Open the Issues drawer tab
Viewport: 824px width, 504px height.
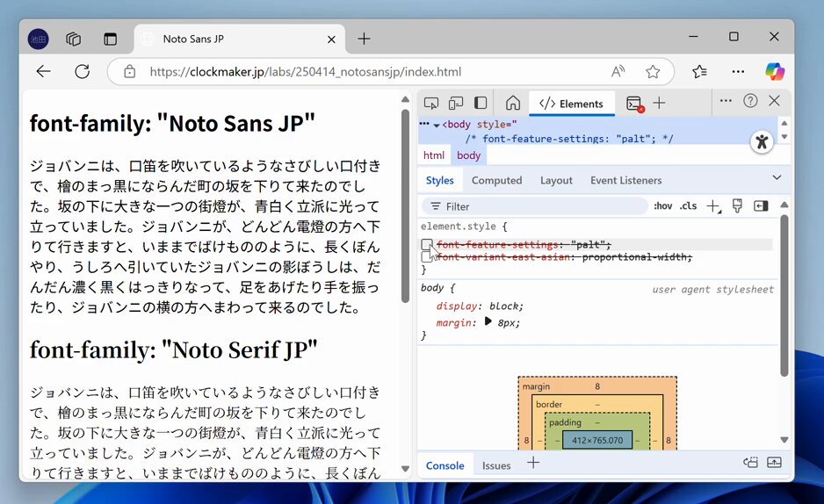496,465
